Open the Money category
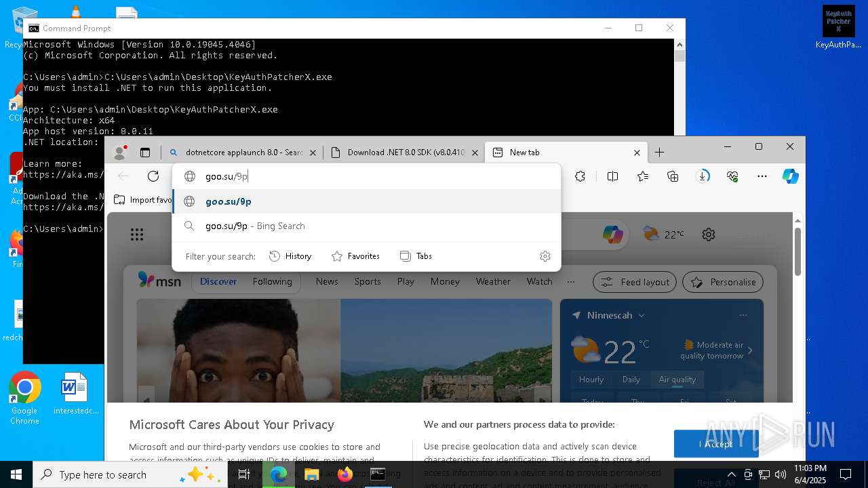Viewport: 868px width, 488px height. tap(445, 281)
